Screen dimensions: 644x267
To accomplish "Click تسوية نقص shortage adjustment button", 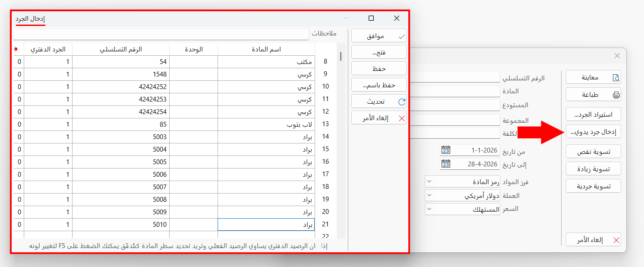I will coord(593,151).
